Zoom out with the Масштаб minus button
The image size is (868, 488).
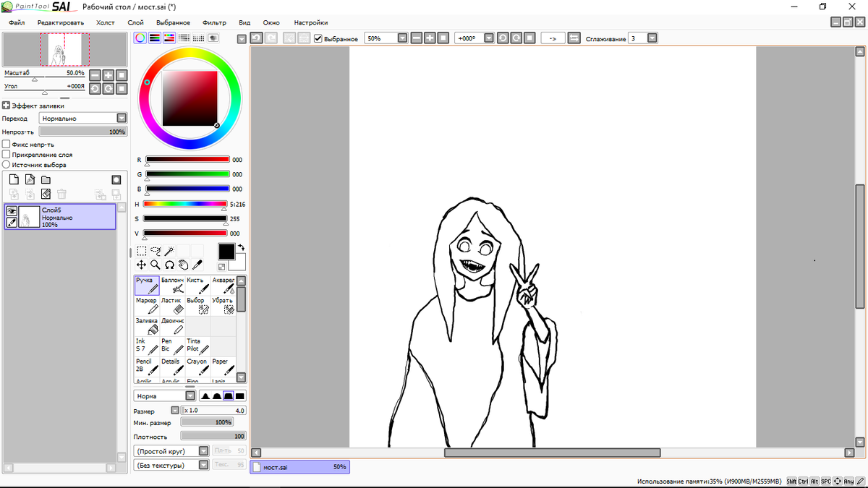94,74
